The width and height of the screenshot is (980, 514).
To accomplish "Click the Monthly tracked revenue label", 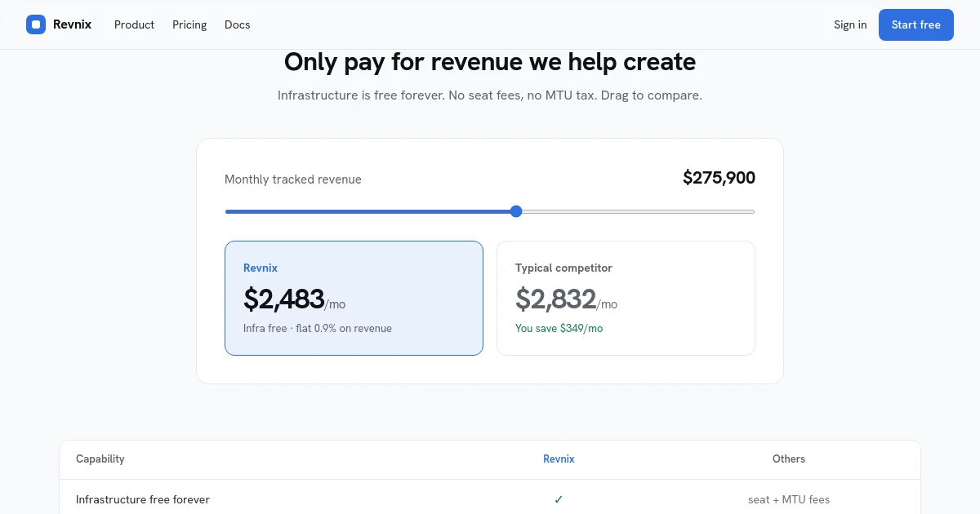I will coord(293,179).
